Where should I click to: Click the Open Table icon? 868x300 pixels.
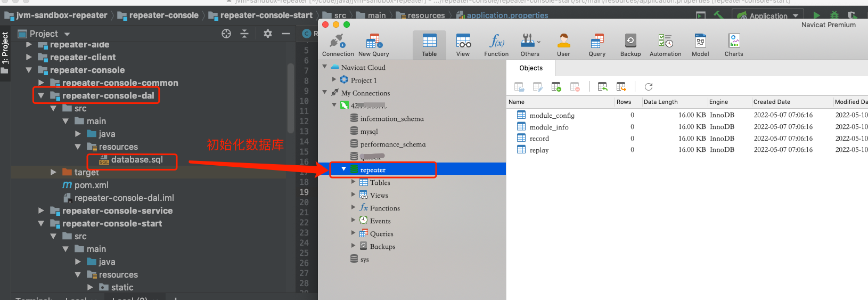(x=519, y=87)
